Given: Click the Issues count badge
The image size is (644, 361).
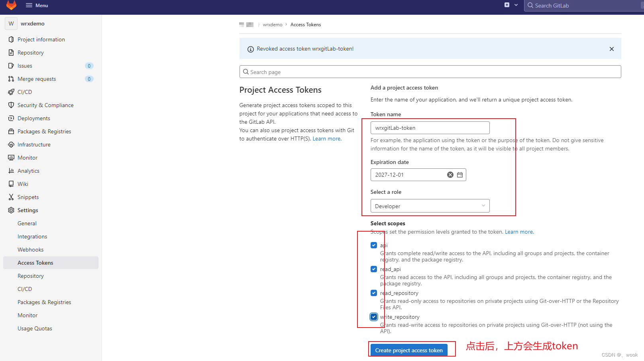Looking at the screenshot, I should coord(89,66).
